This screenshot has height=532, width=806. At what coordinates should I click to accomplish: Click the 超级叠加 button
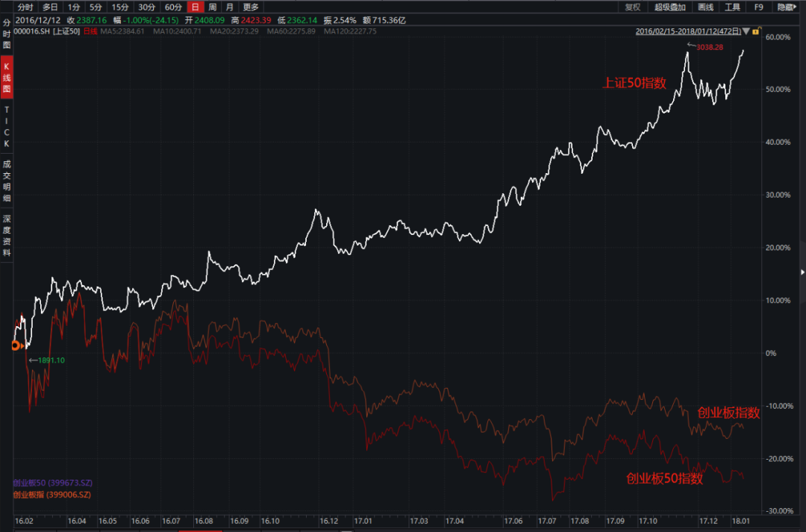click(x=669, y=7)
